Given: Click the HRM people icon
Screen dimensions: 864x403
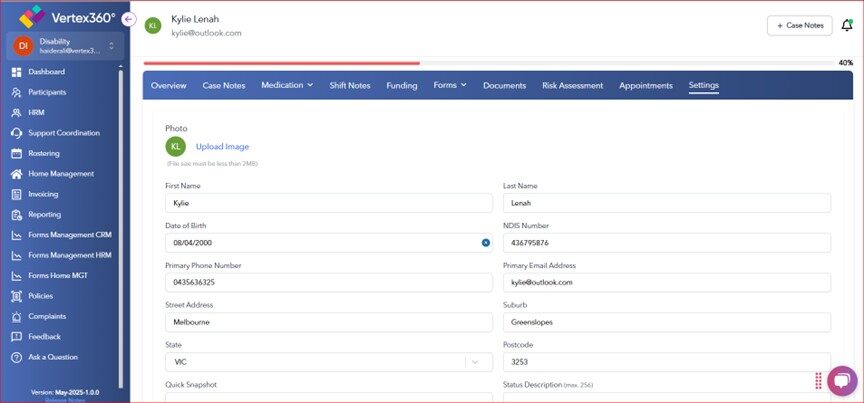Looking at the screenshot, I should coord(17,113).
